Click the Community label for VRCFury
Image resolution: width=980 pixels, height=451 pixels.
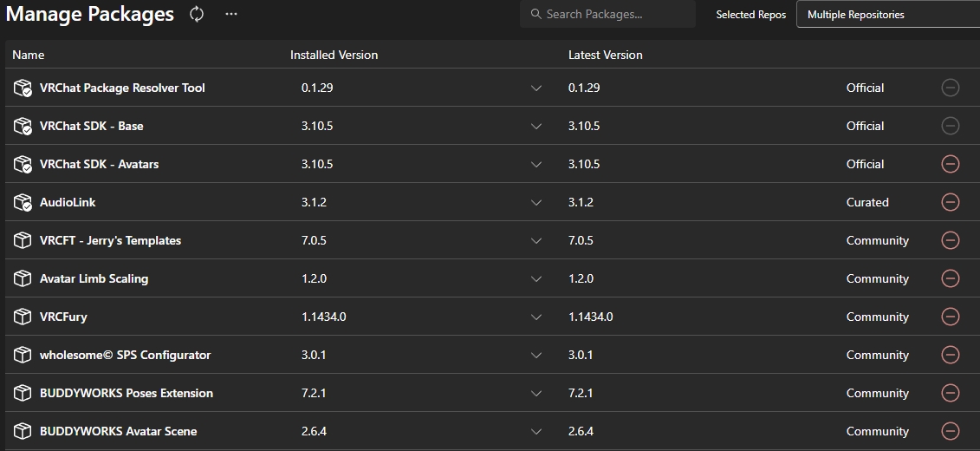[878, 317]
